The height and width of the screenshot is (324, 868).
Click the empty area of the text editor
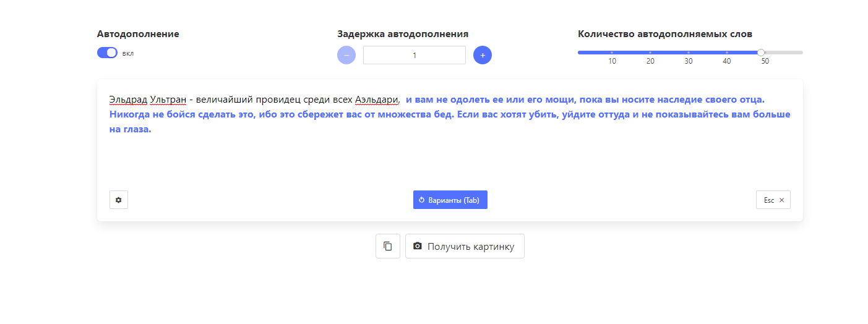(433, 161)
